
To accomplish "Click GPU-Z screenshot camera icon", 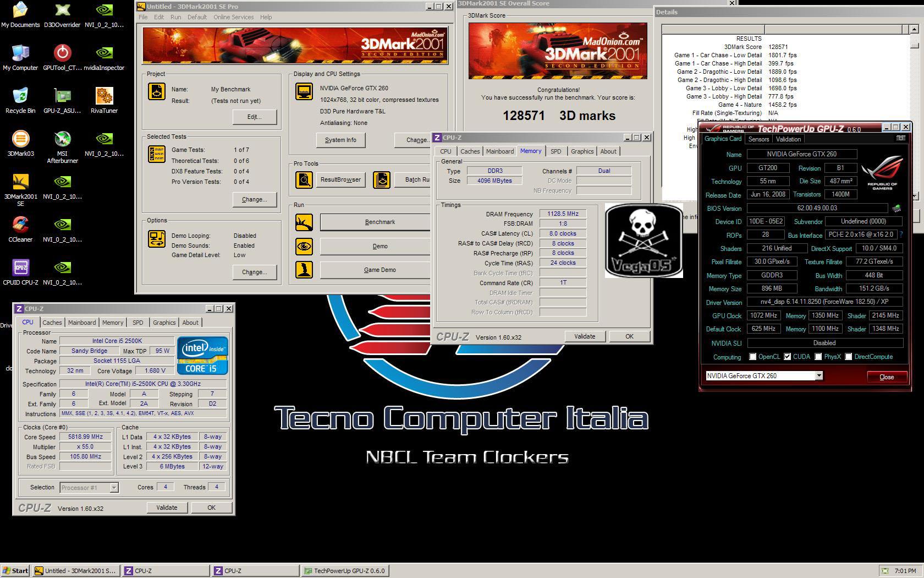I will coord(901,138).
